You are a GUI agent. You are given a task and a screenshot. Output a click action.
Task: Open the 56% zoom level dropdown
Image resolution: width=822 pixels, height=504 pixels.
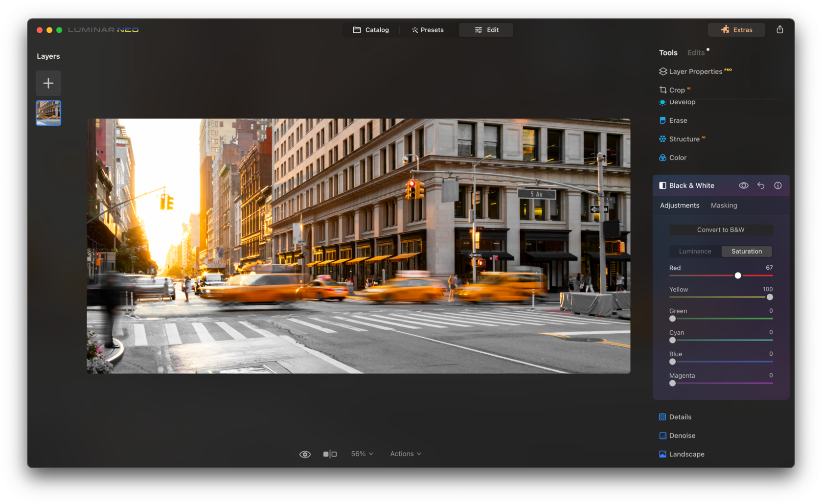click(x=362, y=454)
